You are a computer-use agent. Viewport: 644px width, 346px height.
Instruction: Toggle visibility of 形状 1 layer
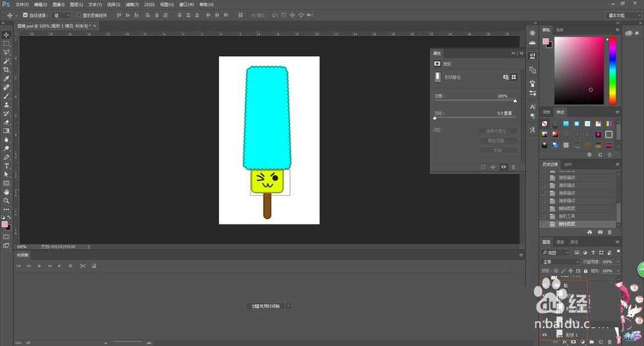[x=545, y=335]
